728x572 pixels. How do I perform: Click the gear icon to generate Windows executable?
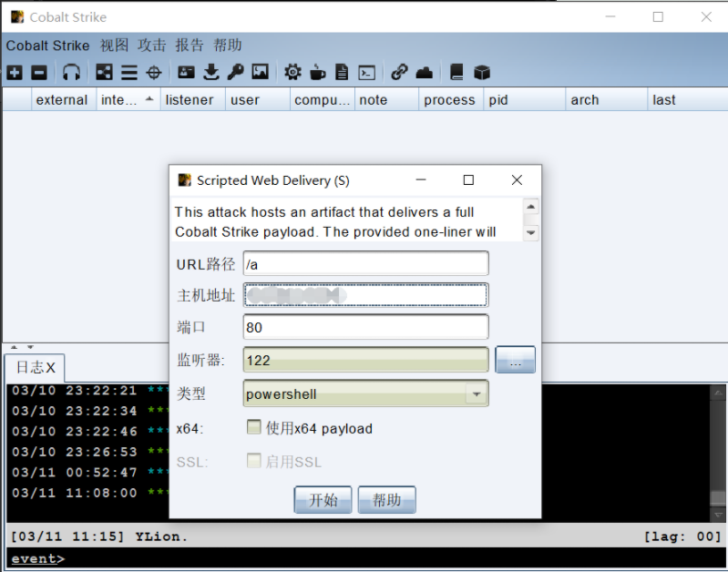point(292,73)
